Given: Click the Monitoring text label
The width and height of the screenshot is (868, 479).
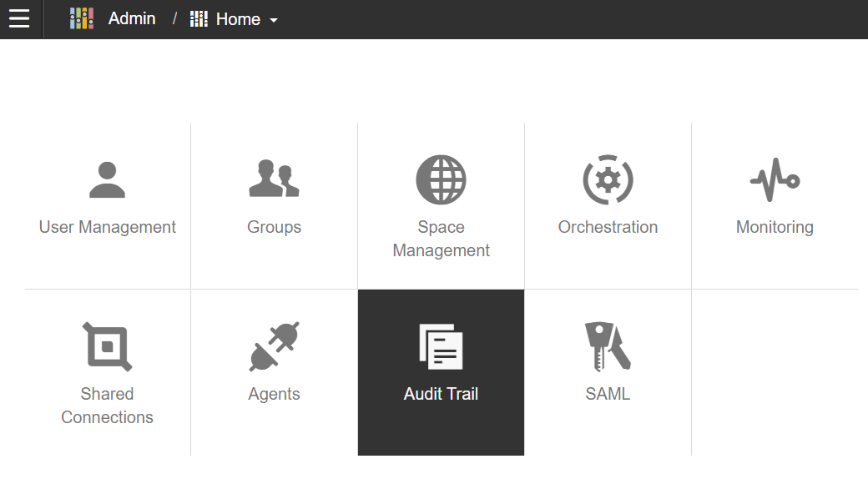Looking at the screenshot, I should (775, 227).
